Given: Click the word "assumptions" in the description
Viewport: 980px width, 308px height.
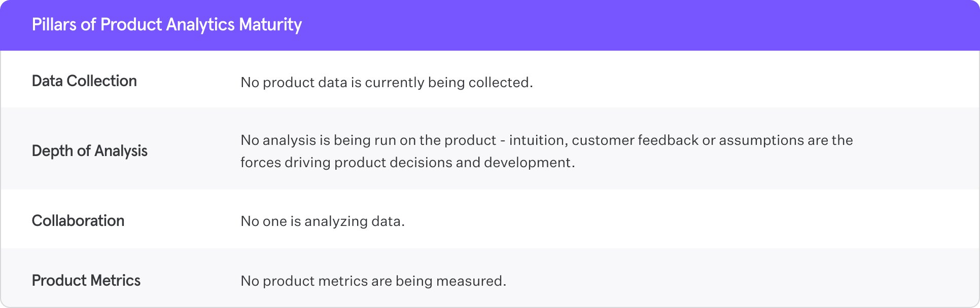Looking at the screenshot, I should [x=761, y=140].
